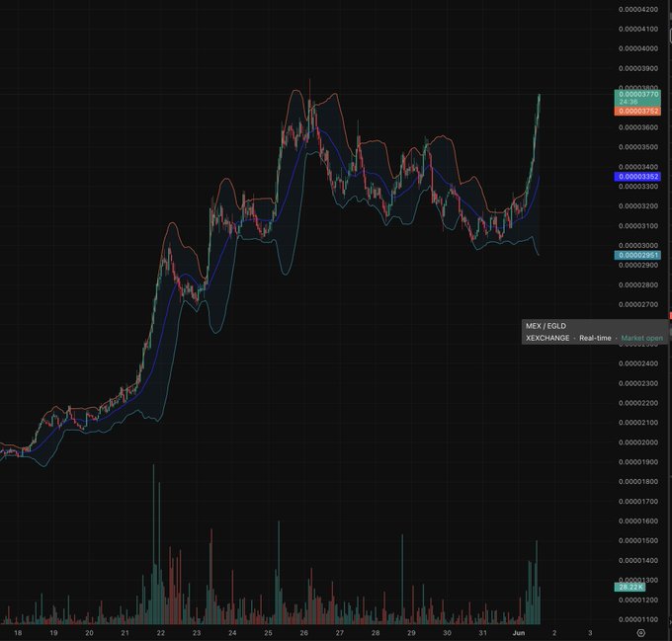The image size is (672, 641).
Task: Select date 31 on the time axis
Action: coord(482,633)
